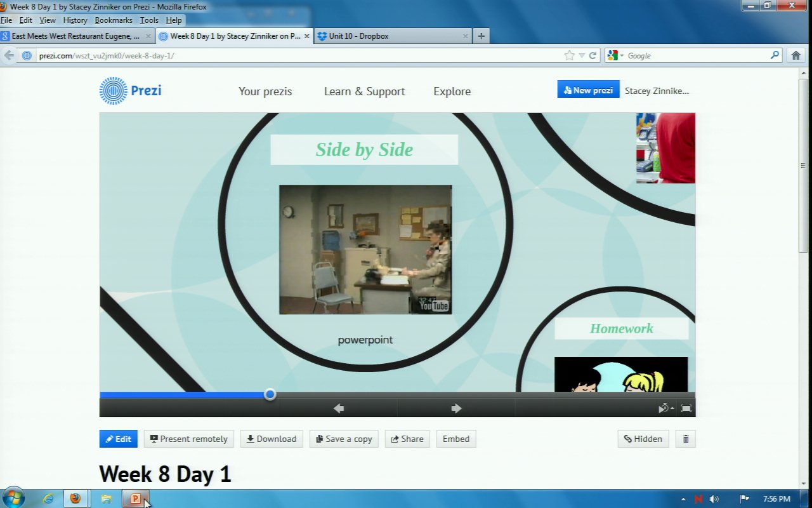812x508 pixels.
Task: Open the autoplay timing options
Action: tap(665, 408)
